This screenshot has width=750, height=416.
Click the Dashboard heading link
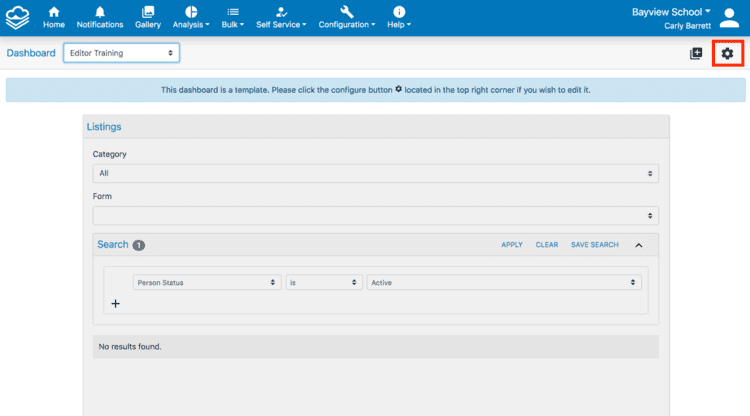[x=31, y=53]
